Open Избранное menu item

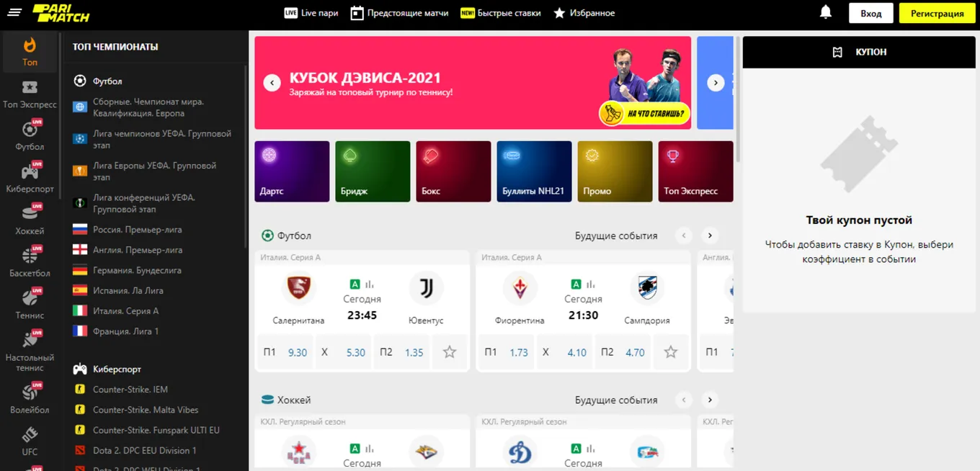coord(584,13)
